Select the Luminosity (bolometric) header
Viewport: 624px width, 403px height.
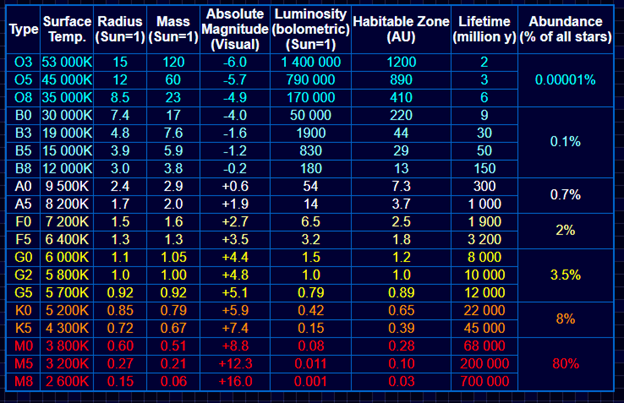click(311, 29)
